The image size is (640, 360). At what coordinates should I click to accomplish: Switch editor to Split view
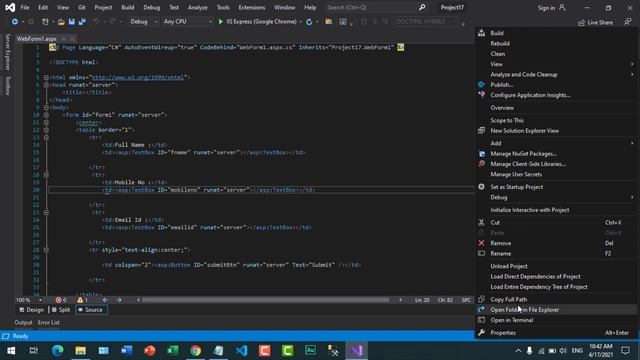[x=61, y=310]
